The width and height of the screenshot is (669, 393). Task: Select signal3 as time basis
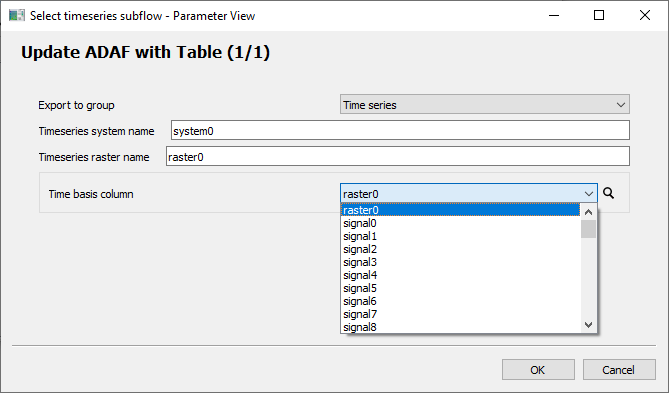pyautogui.click(x=460, y=262)
